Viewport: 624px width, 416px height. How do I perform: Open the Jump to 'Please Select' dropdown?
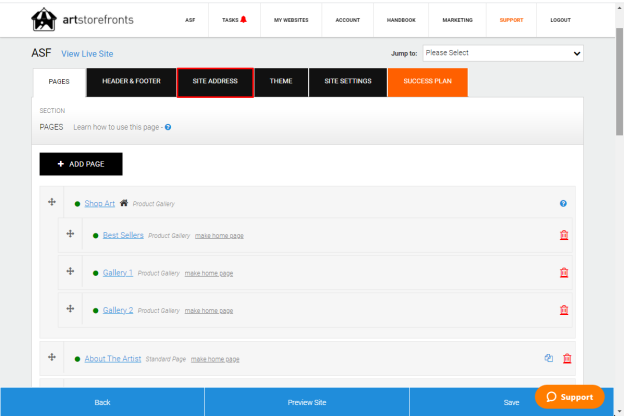pos(503,53)
